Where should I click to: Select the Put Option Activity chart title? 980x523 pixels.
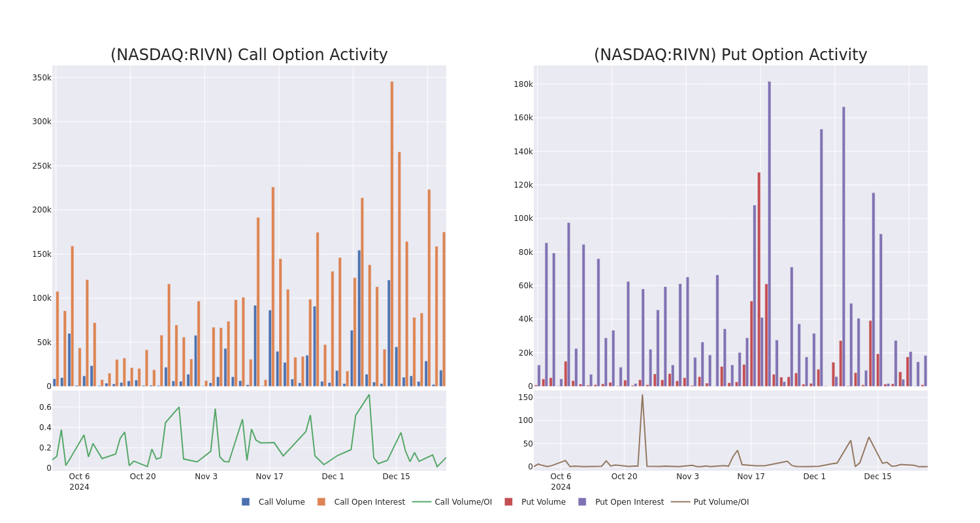click(730, 55)
